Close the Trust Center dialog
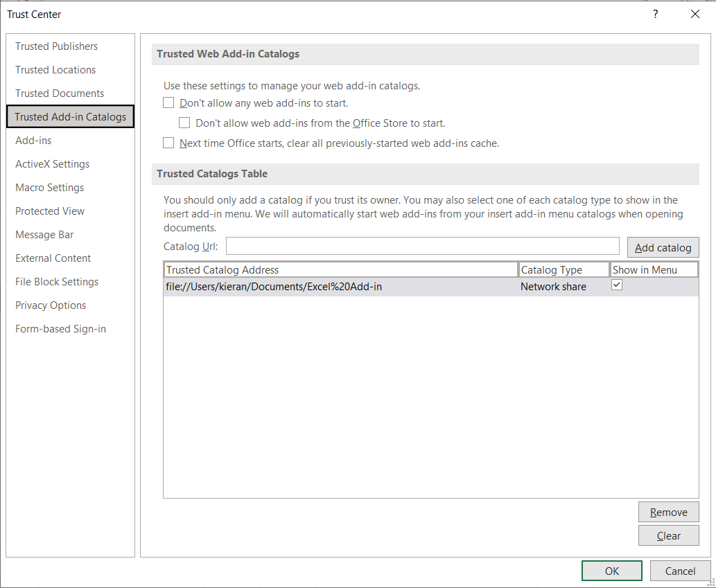The width and height of the screenshot is (716, 588). [695, 14]
